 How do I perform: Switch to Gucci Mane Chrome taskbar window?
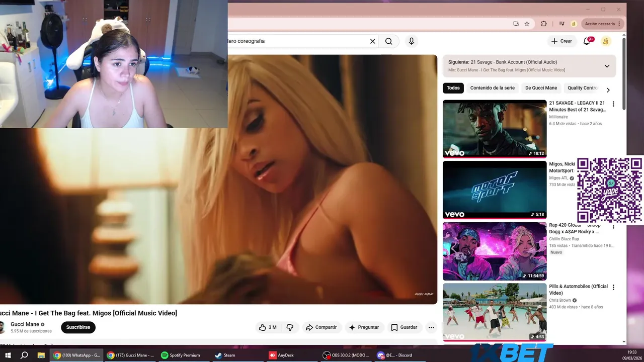[x=130, y=355]
